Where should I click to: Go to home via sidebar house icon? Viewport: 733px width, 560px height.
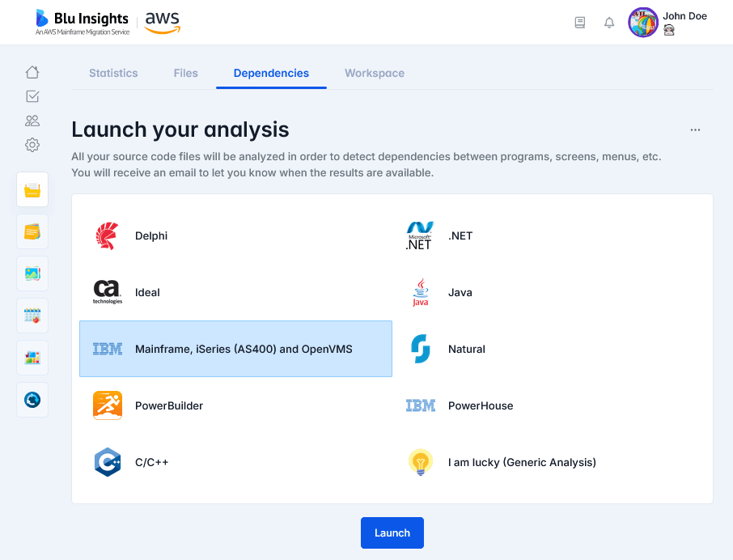click(x=32, y=72)
